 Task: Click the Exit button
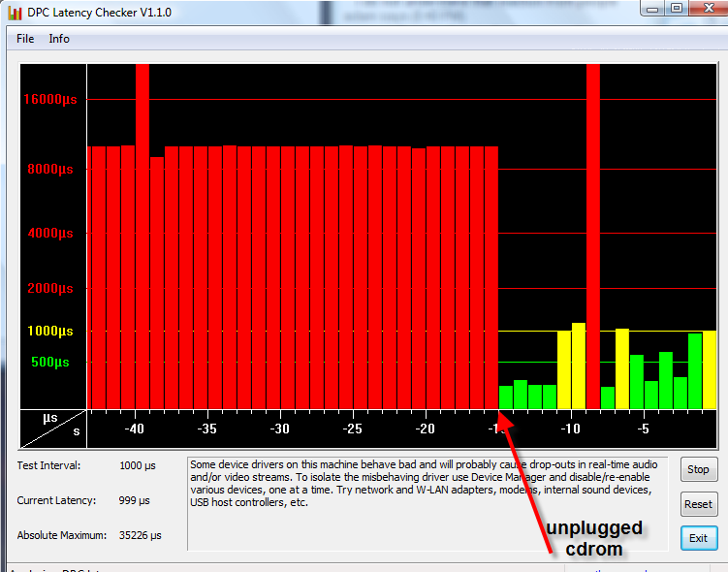[698, 538]
